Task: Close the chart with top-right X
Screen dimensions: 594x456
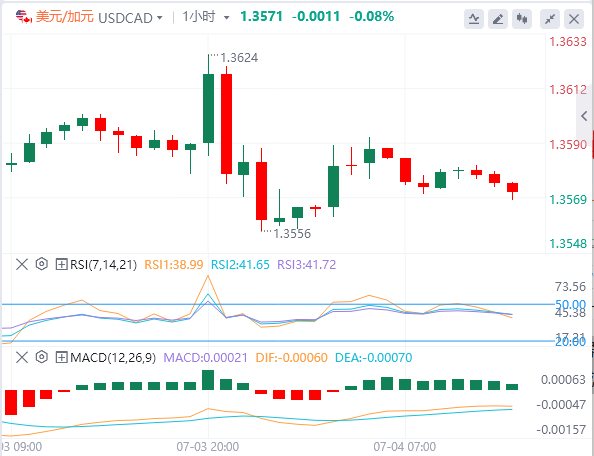Action: 574,19
